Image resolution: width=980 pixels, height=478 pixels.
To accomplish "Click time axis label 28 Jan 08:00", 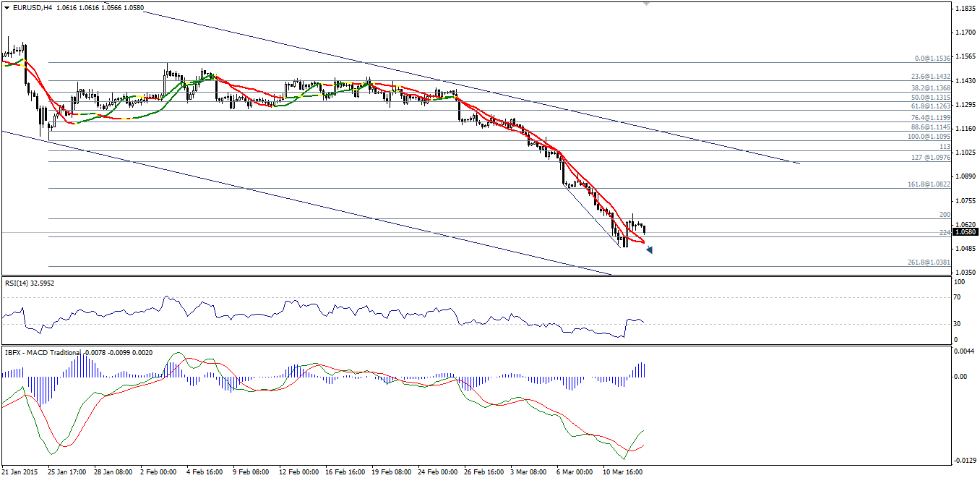I will [x=115, y=471].
